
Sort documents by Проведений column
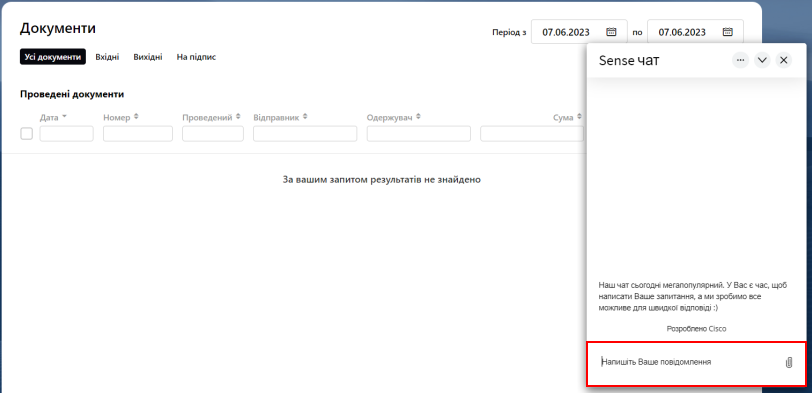(x=211, y=118)
